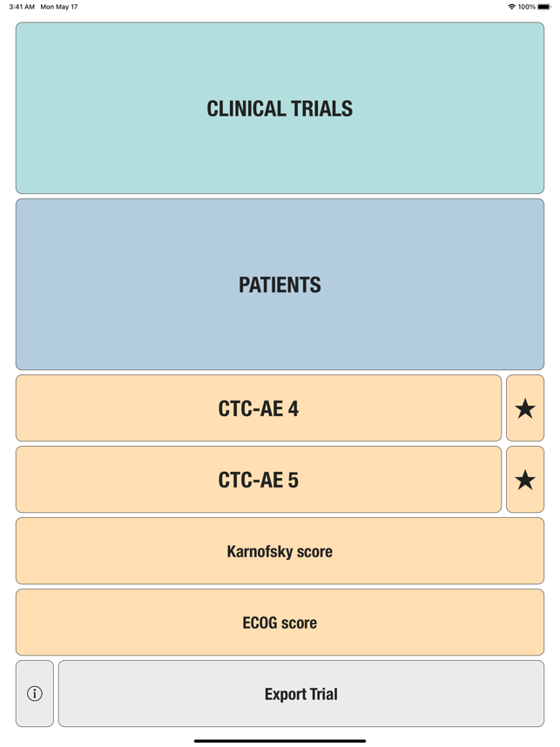The height and width of the screenshot is (747, 560).
Task: Click the ECOG score label text
Action: [x=280, y=622]
